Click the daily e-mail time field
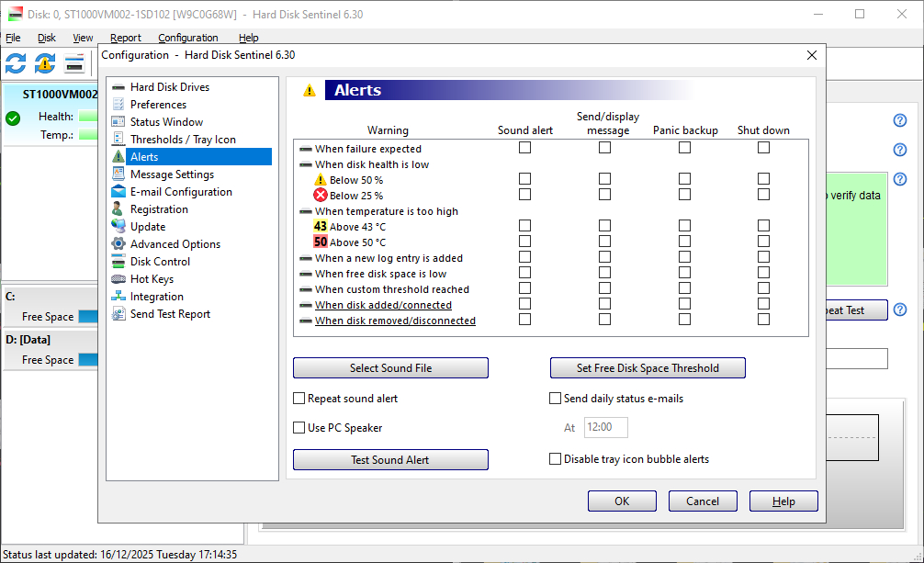Image resolution: width=924 pixels, height=563 pixels. tap(605, 427)
